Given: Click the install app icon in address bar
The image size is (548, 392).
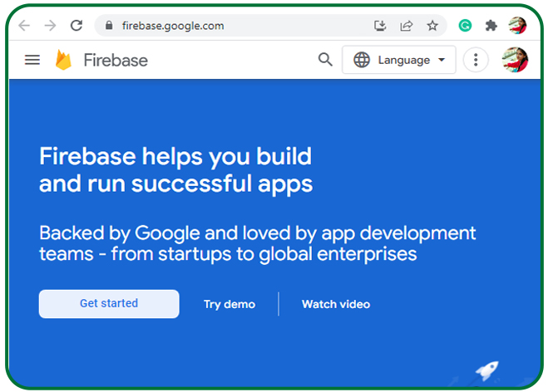Looking at the screenshot, I should (380, 26).
